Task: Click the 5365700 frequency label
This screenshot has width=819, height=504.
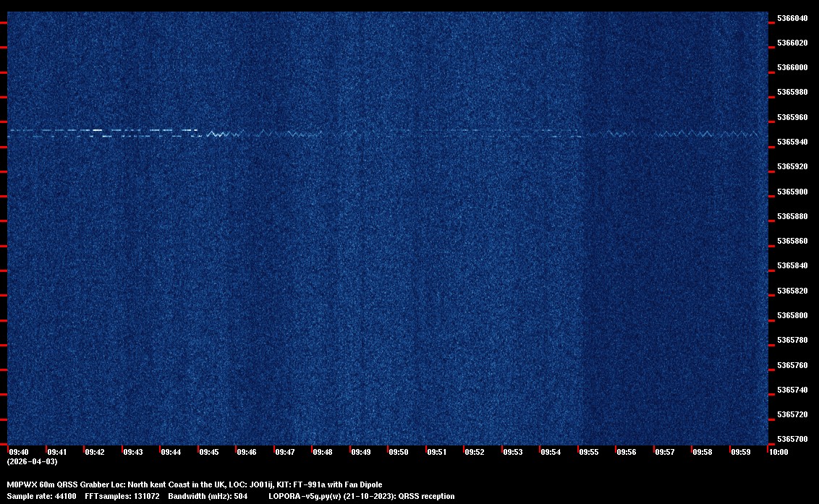Action: 792,440
